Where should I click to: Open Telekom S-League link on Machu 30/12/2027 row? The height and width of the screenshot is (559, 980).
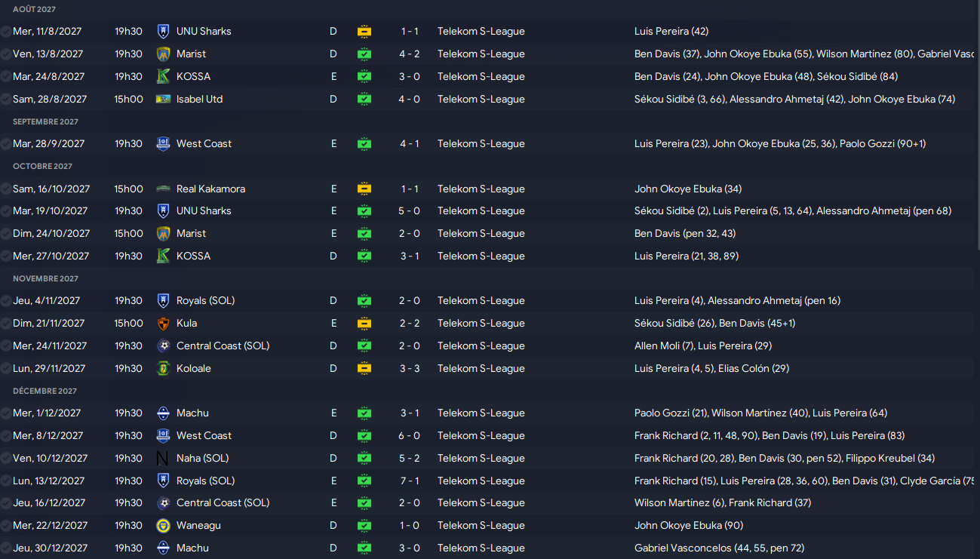click(x=481, y=548)
